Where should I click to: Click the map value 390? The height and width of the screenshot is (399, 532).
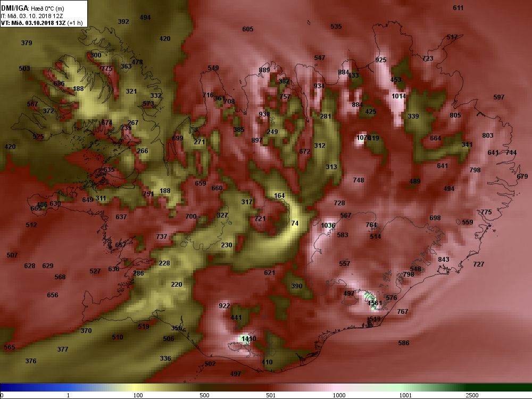296,286
